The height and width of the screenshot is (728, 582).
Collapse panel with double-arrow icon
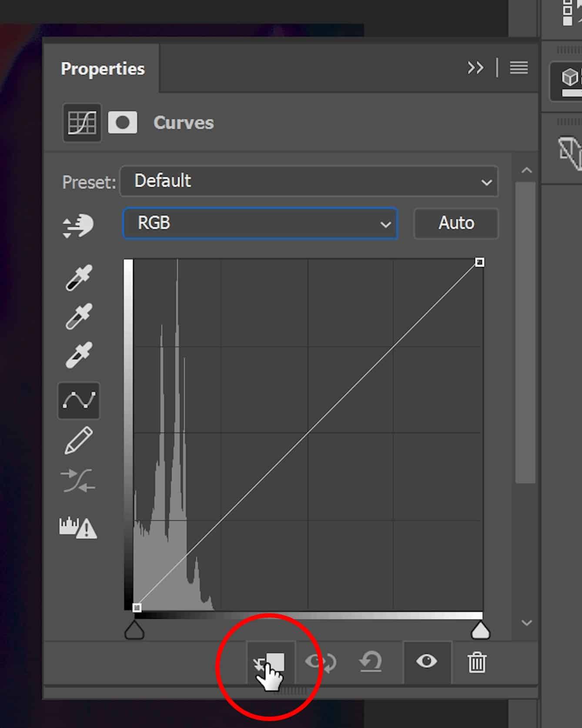475,68
